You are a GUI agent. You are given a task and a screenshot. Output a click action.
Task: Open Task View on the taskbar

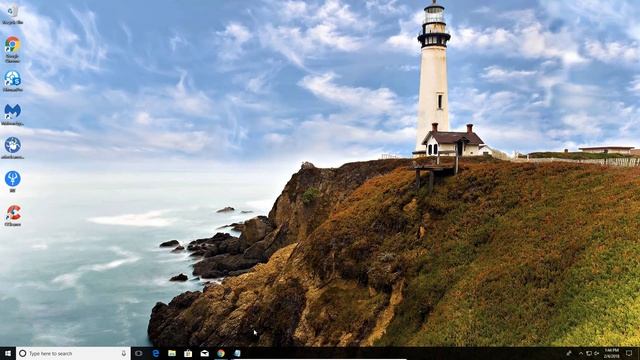pos(139,353)
